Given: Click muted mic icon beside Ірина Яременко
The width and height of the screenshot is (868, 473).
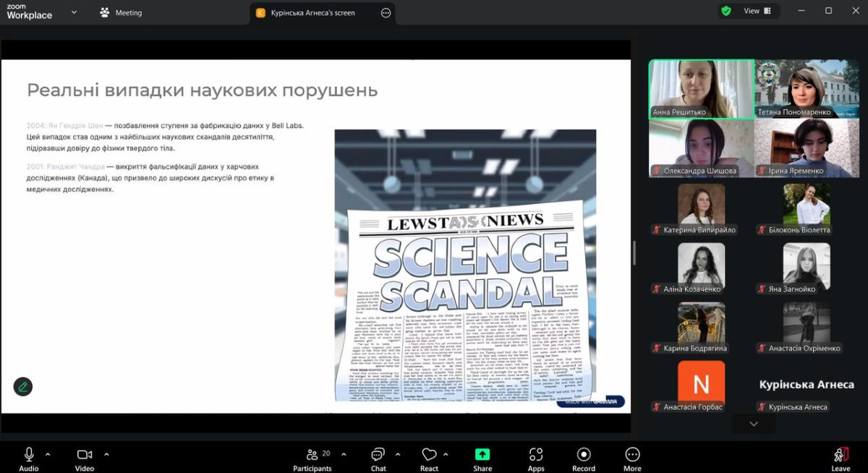Looking at the screenshot, I should (762, 171).
